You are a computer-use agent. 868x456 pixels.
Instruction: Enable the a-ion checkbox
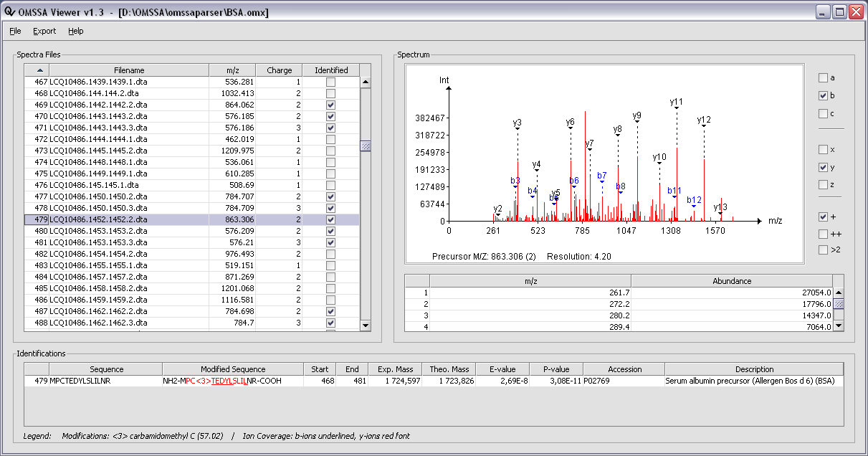(x=823, y=77)
